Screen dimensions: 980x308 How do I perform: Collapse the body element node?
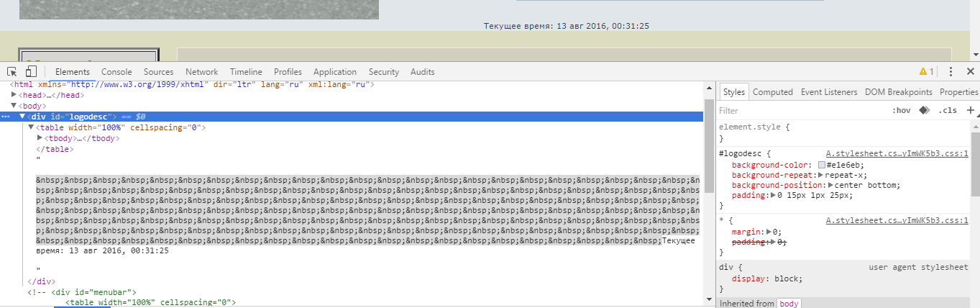14,106
